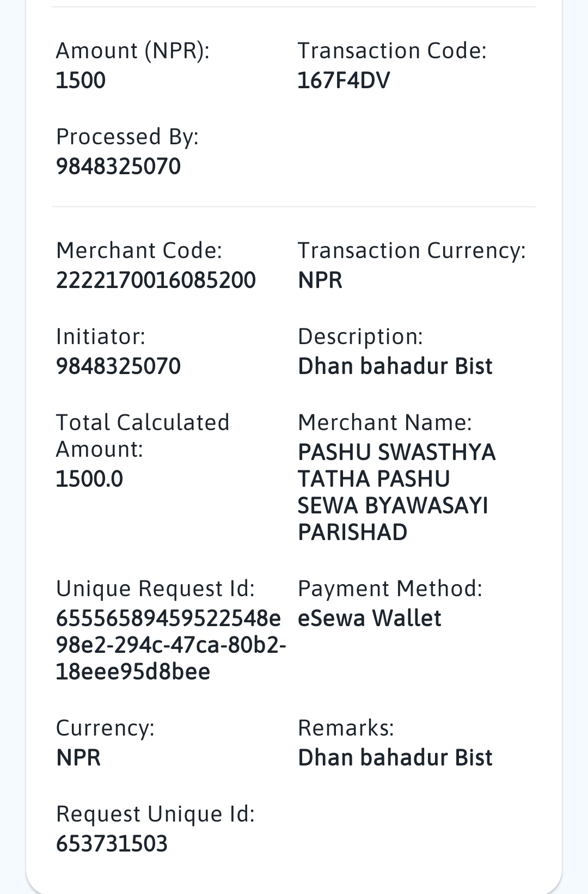
Task: Tap the Payment Method label
Action: tap(390, 589)
